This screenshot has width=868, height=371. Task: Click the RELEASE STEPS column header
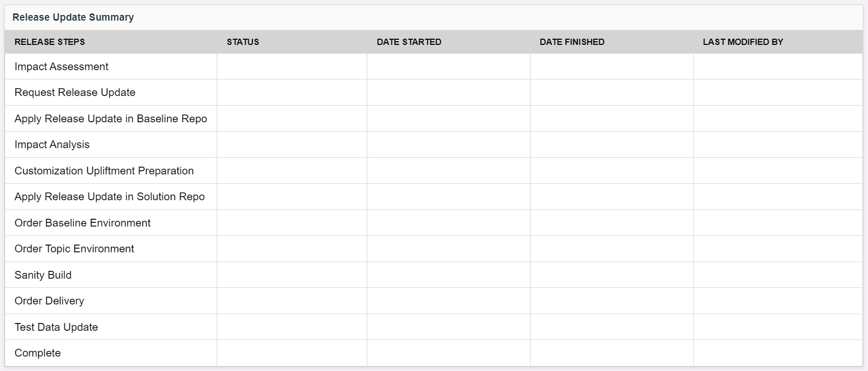coord(50,42)
